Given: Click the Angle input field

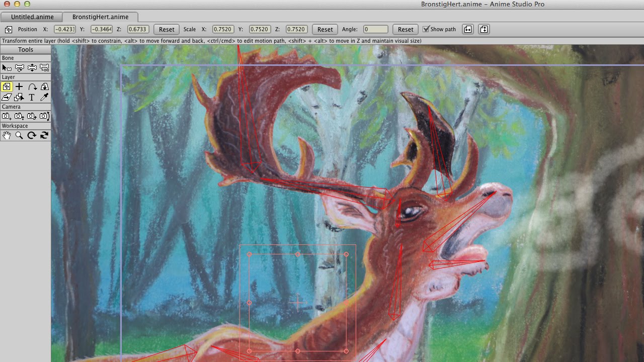Looking at the screenshot, I should [x=376, y=29].
